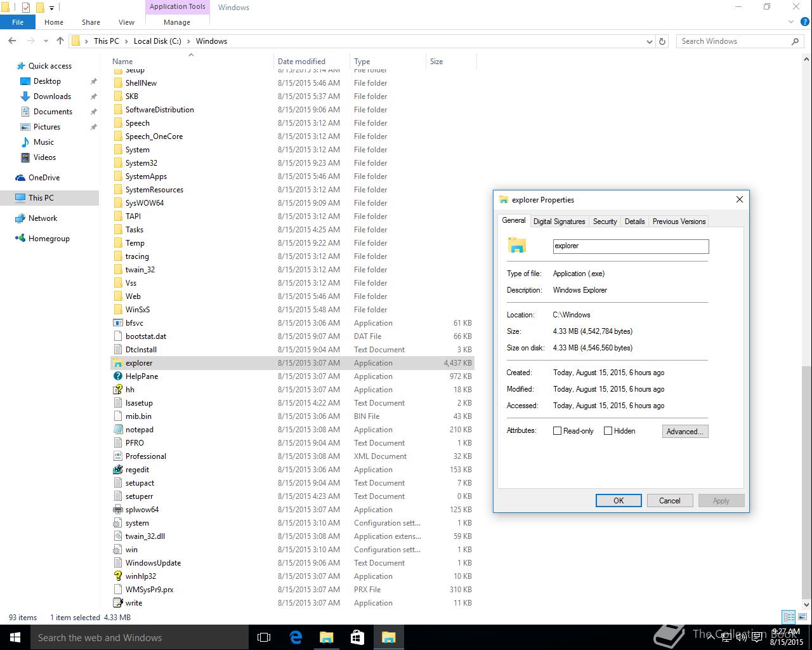Click the Refresh button beside the address bar
812x650 pixels.
(662, 41)
